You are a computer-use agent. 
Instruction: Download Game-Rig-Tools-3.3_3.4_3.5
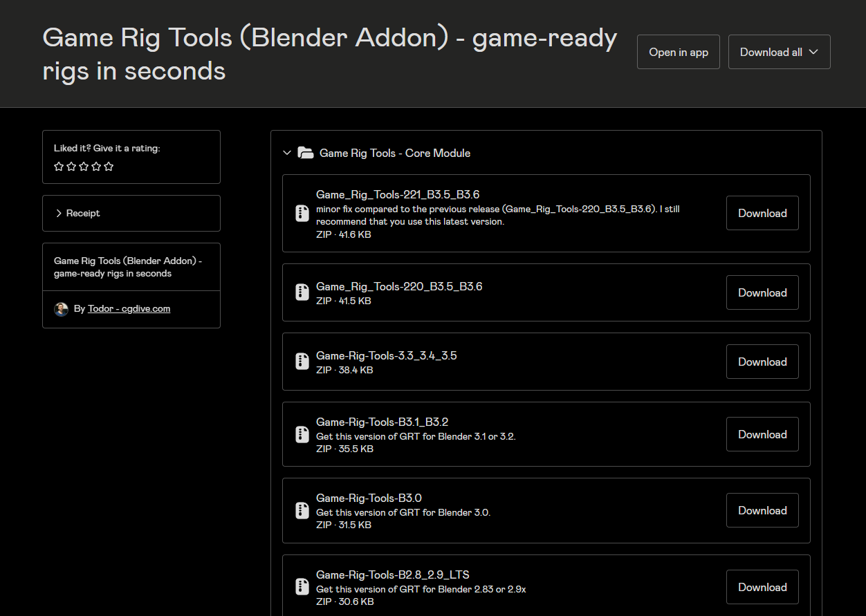pyautogui.click(x=762, y=362)
